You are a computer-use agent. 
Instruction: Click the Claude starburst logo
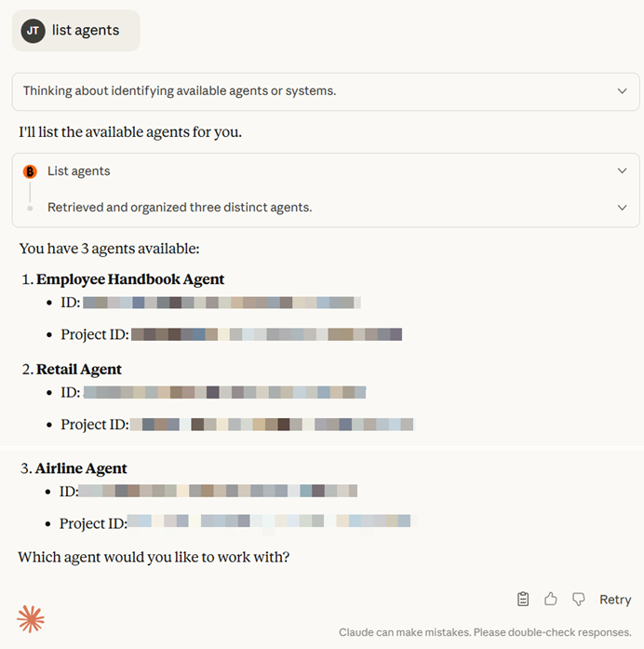click(x=31, y=619)
